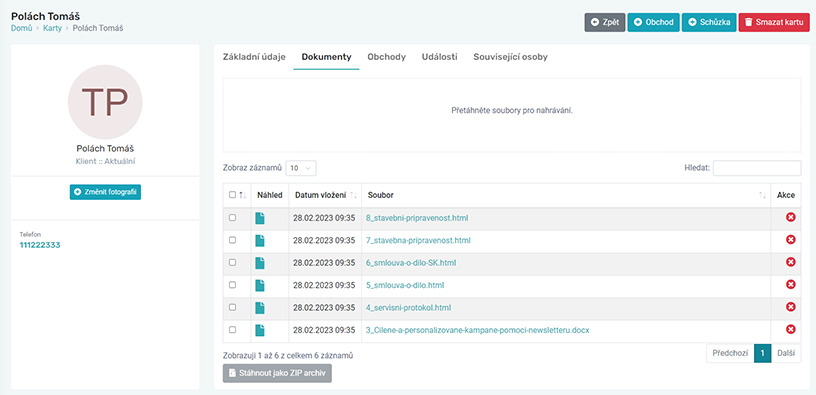The width and height of the screenshot is (816, 395).
Task: Open file preview icon for 4_servisni-protokol.html
Action: point(260,308)
